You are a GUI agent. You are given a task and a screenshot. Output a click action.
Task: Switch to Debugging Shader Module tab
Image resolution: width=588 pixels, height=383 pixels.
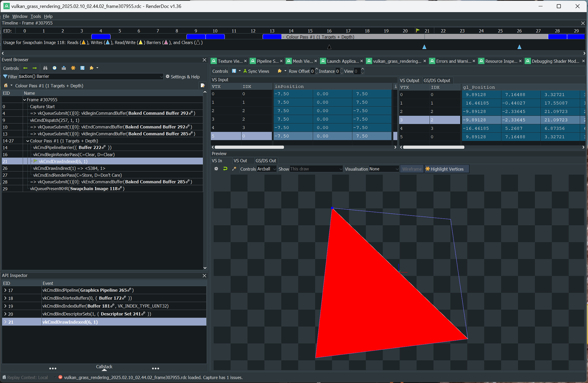(555, 61)
